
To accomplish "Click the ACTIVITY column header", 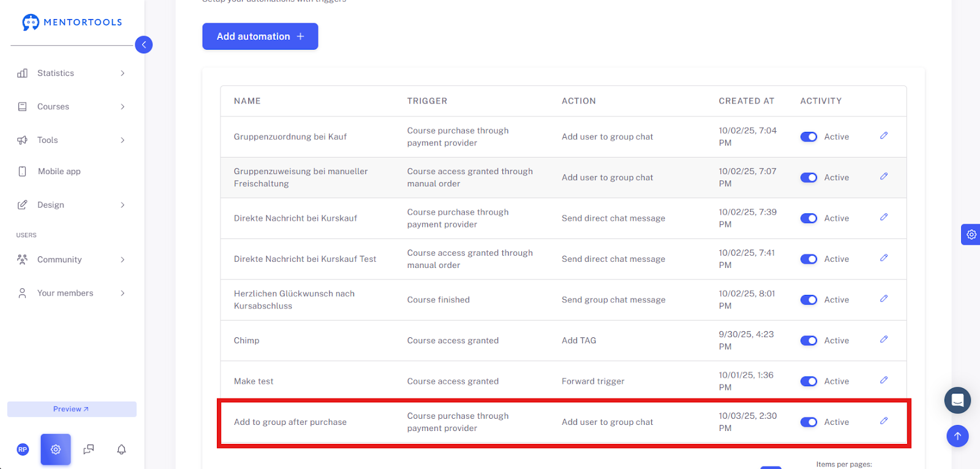I will click(821, 101).
